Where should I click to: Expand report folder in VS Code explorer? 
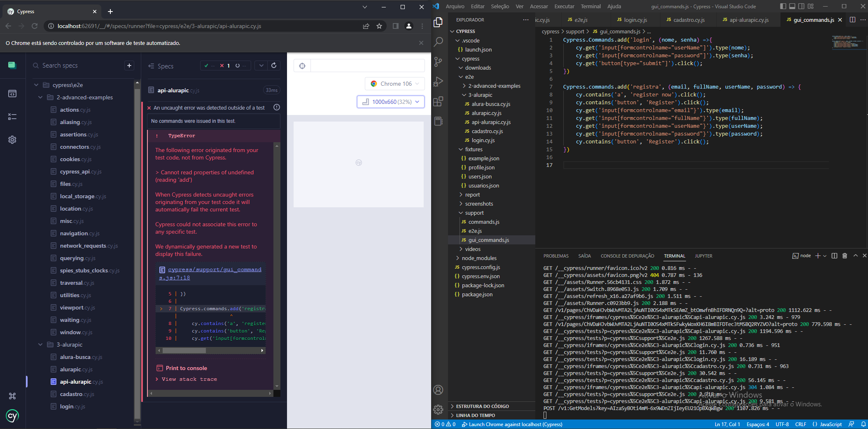472,195
